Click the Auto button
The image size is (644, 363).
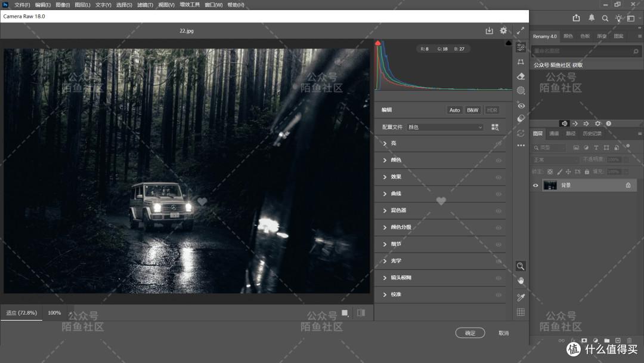pyautogui.click(x=454, y=110)
